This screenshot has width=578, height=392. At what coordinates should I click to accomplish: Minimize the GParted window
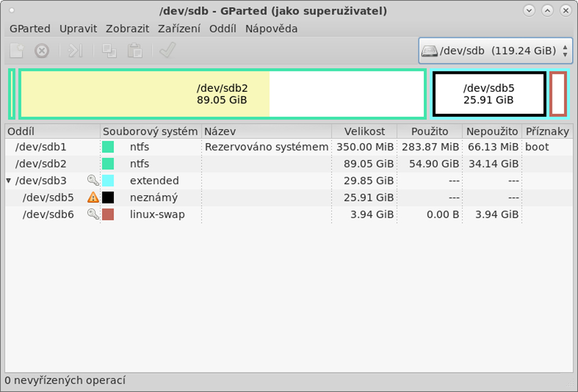(x=529, y=10)
